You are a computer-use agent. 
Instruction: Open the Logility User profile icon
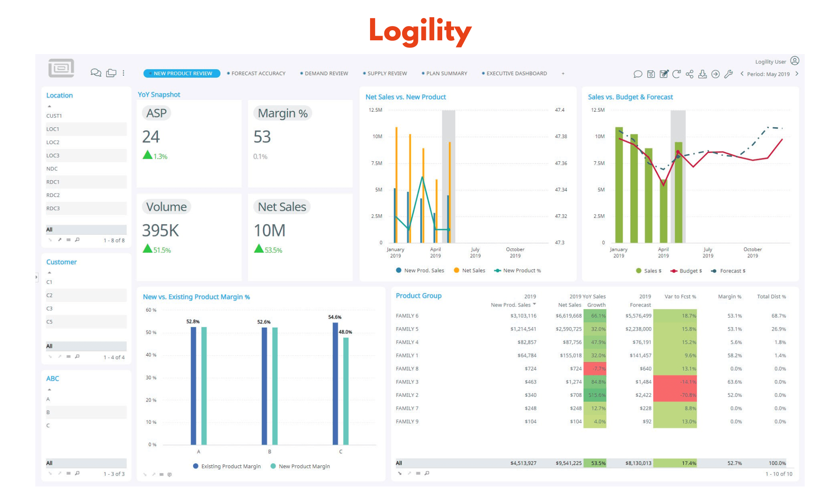coord(795,61)
